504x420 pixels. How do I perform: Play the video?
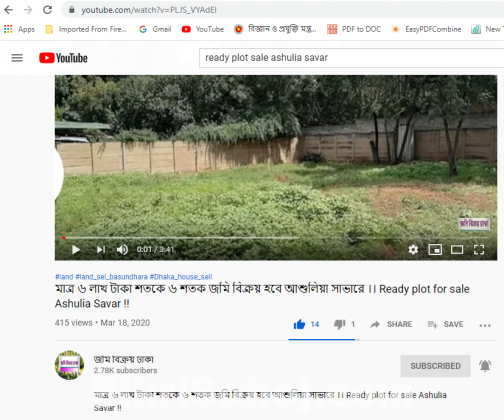pos(76,249)
